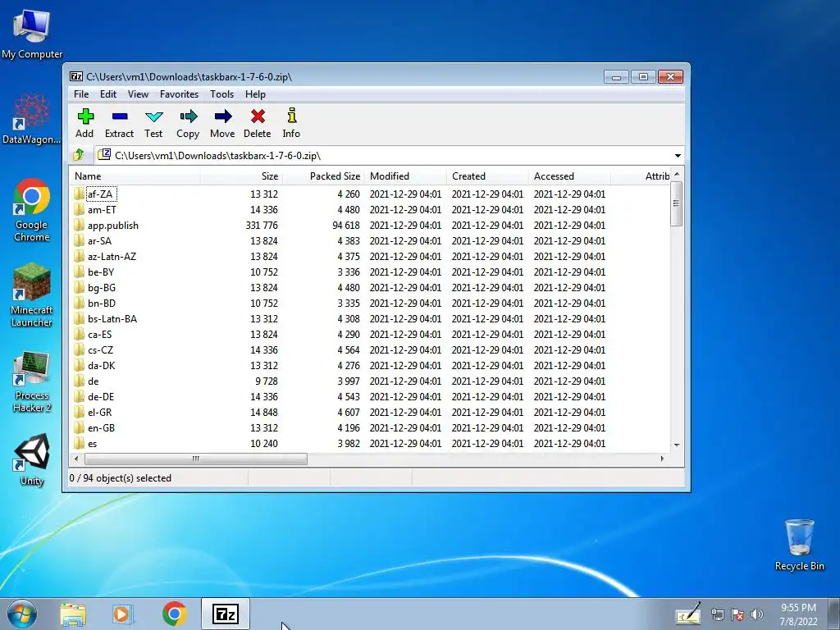This screenshot has width=840, height=630.
Task: Open Windows Media Player from taskbar
Action: coord(123,614)
